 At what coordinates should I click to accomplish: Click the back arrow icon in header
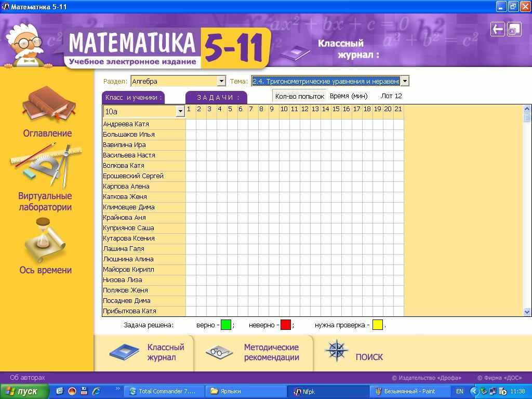[x=497, y=29]
